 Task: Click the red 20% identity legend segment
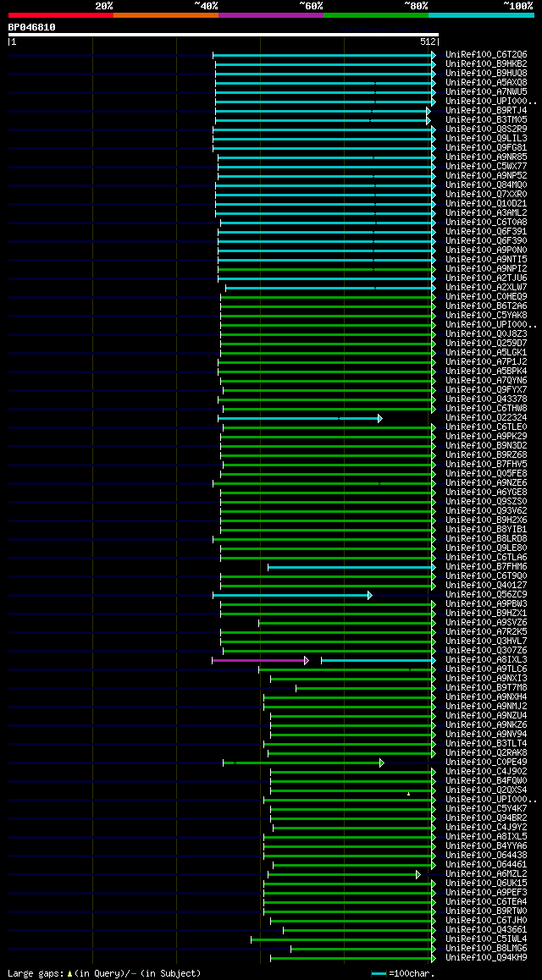pos(61,14)
